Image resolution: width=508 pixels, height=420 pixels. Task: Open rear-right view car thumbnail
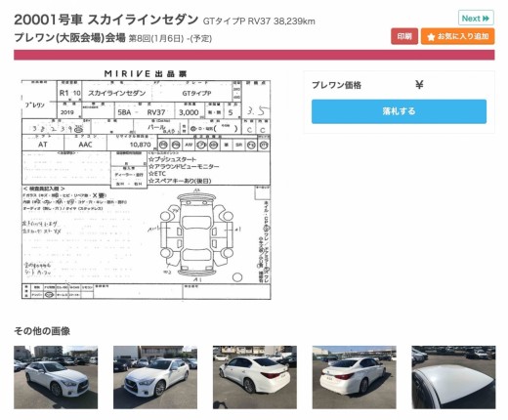click(x=355, y=377)
